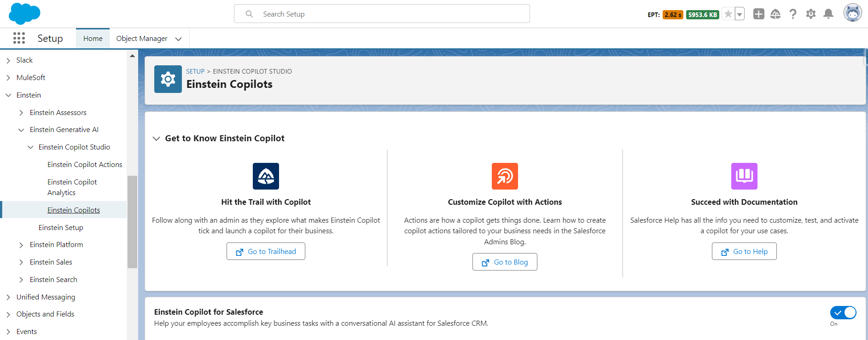Open the user profile avatar

tap(852, 13)
